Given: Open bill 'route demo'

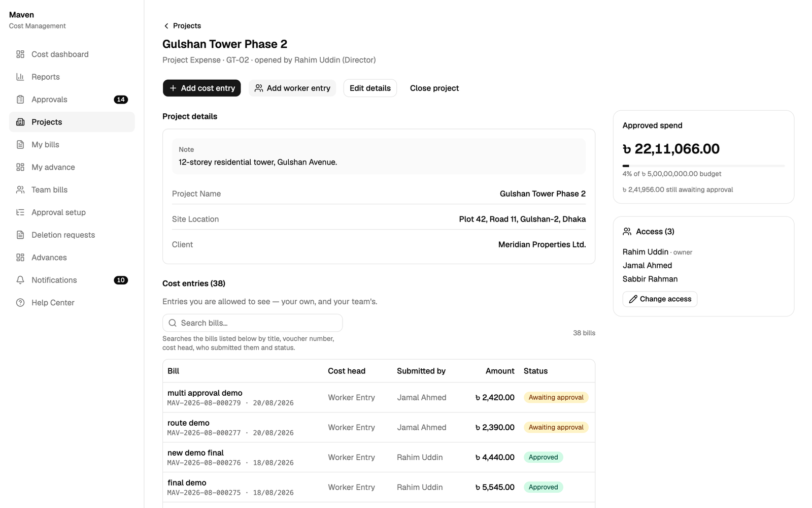Looking at the screenshot, I should click(x=188, y=423).
